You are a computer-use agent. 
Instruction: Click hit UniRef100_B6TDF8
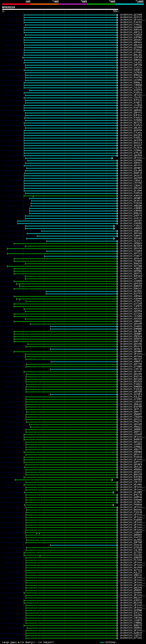(x=131, y=246)
